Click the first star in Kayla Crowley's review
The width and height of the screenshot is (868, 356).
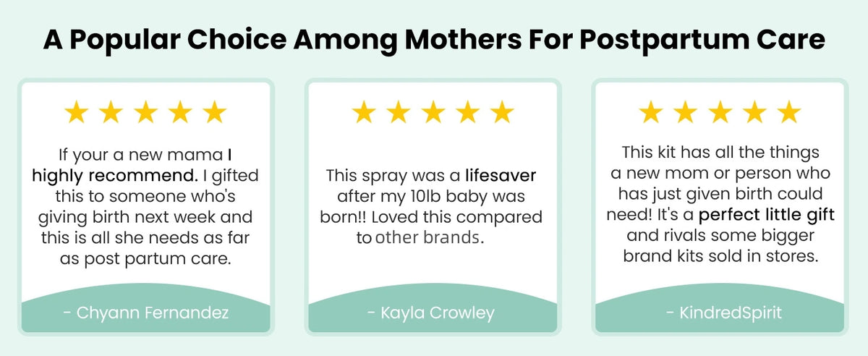[363, 112]
